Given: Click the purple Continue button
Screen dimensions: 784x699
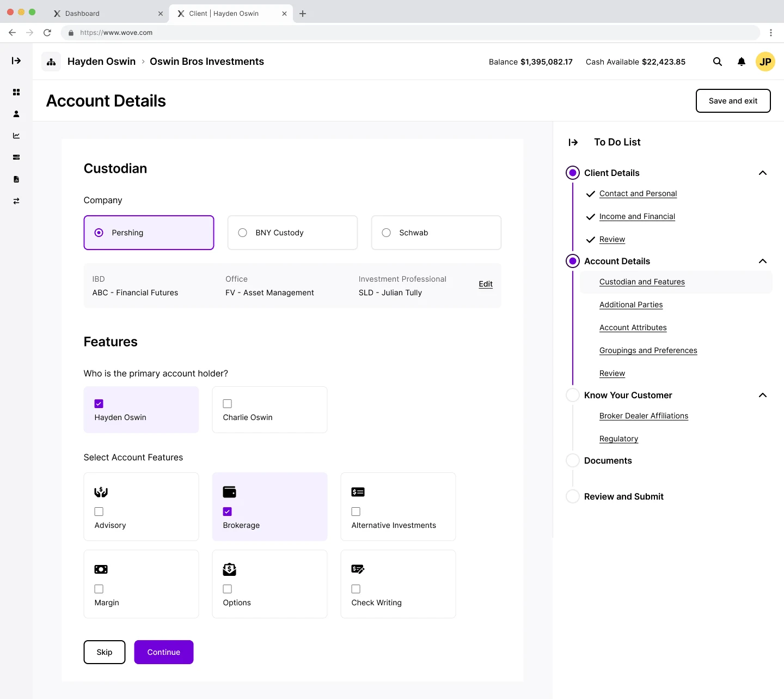Looking at the screenshot, I should click(x=164, y=652).
